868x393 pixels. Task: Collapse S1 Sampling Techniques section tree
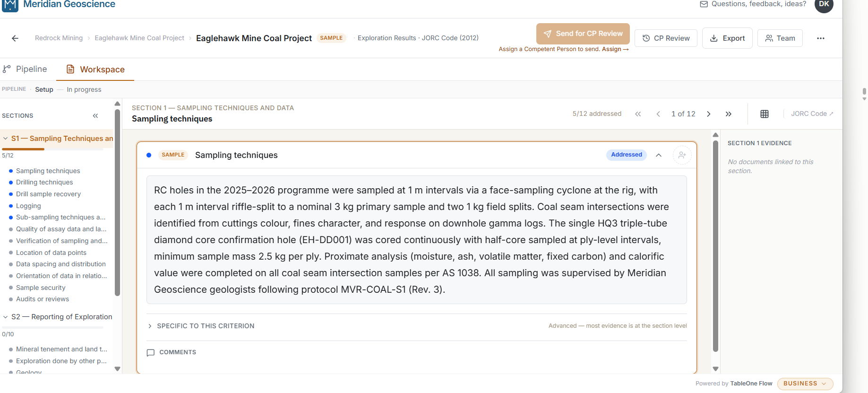[6, 139]
